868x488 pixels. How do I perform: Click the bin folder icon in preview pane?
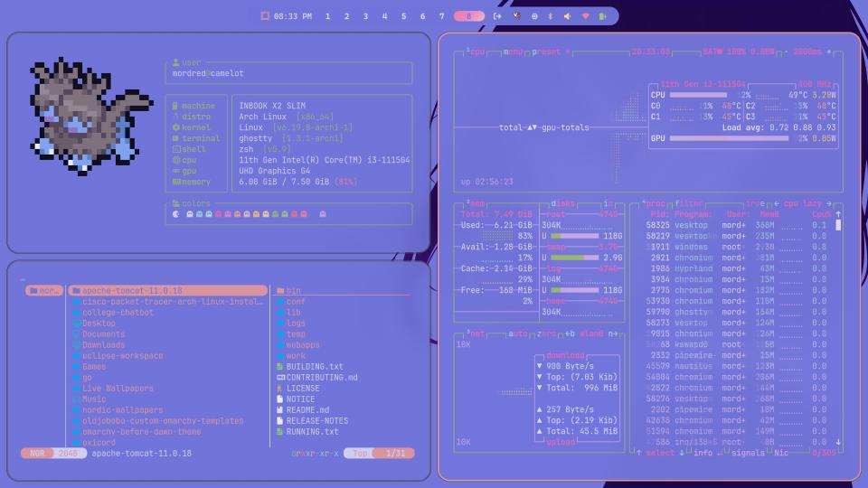click(x=280, y=290)
